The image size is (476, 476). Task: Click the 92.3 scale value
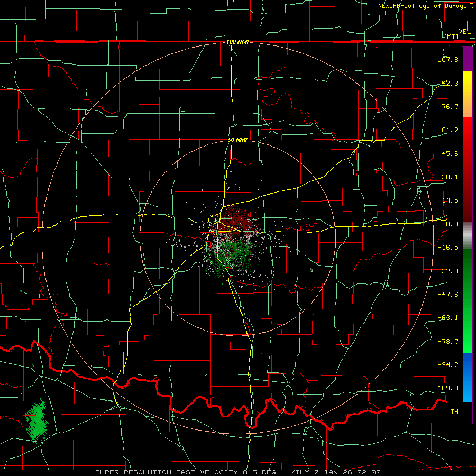coord(450,83)
